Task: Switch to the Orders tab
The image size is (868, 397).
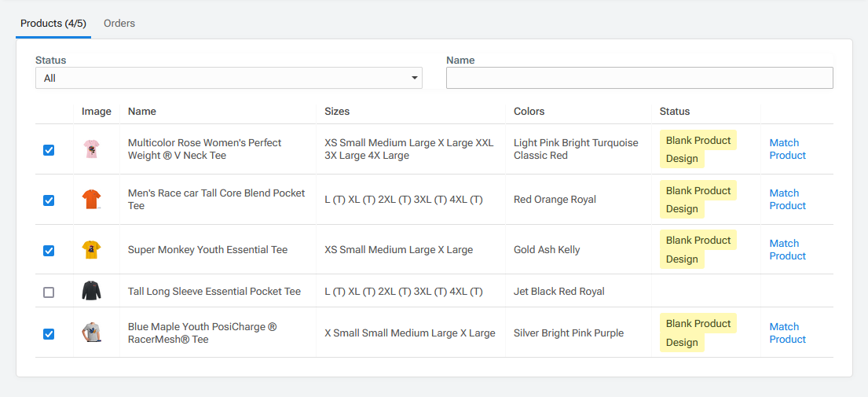Action: 119,24
